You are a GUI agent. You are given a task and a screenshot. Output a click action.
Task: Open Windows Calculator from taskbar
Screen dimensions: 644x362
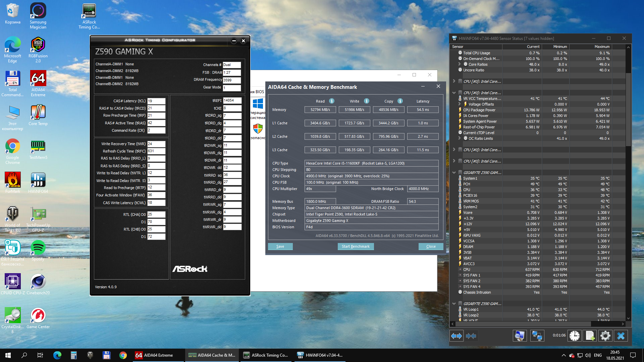click(74, 355)
